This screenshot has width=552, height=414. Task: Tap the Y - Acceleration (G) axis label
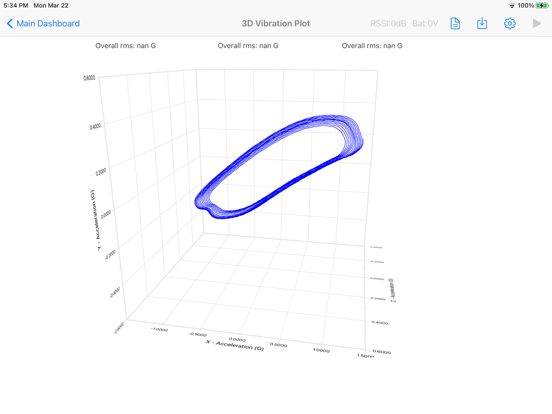(96, 220)
